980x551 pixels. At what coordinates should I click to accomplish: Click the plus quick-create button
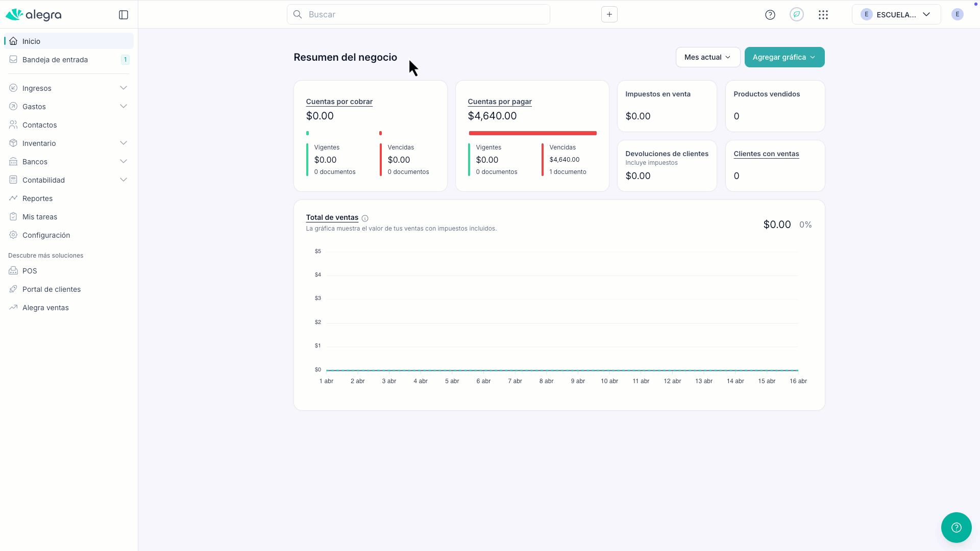point(609,14)
